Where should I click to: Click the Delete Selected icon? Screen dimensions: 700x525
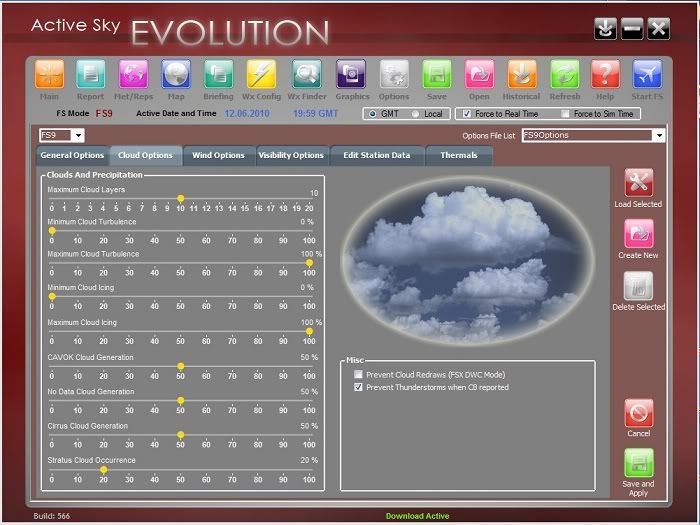click(x=638, y=286)
